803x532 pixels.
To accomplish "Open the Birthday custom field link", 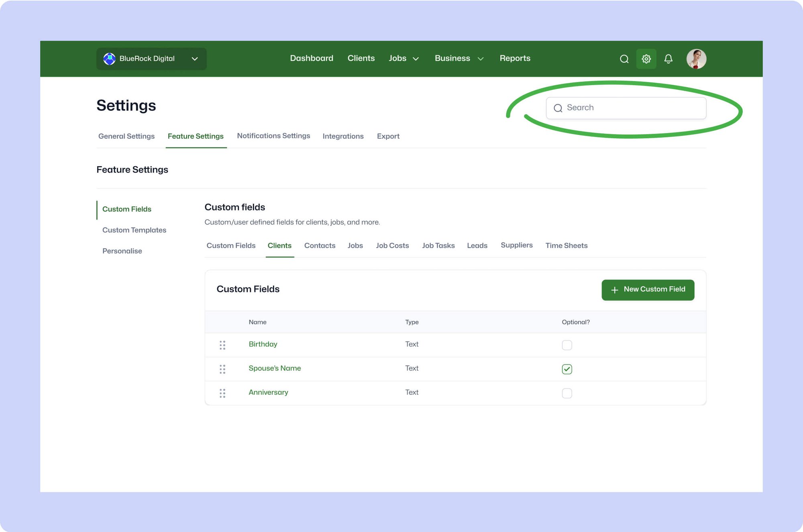I will point(263,344).
